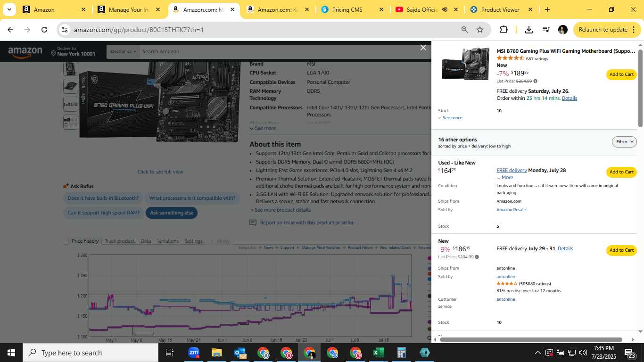The image size is (644, 362).
Task: Close the Pricing CMS tab
Action: (381, 9)
